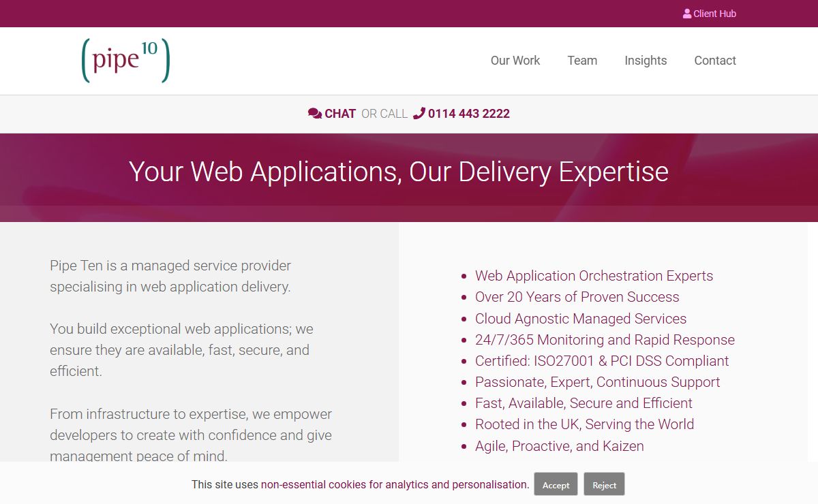Viewport: 818px width, 504px height.
Task: Click paragraph starting From infrastructure to expertise
Action: 191,435
